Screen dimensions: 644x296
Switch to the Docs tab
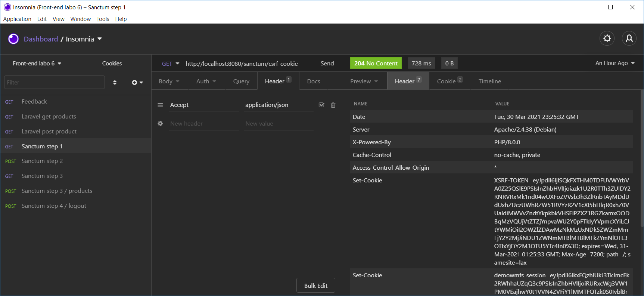pos(314,81)
